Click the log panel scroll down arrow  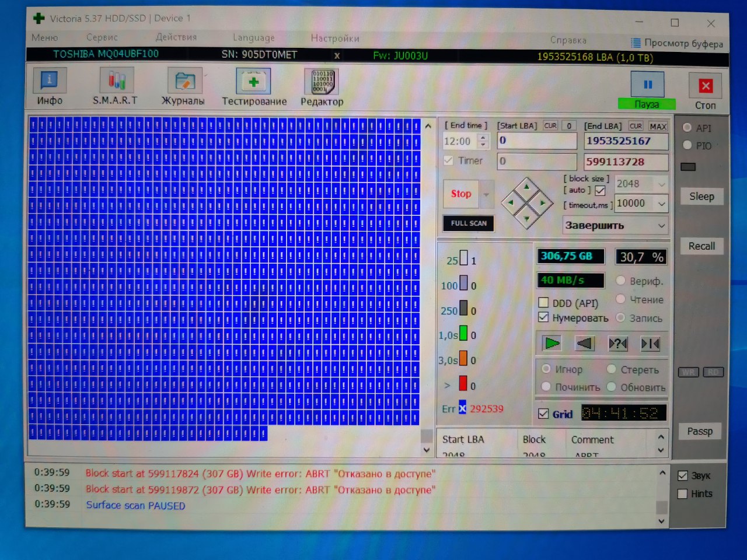(x=661, y=521)
